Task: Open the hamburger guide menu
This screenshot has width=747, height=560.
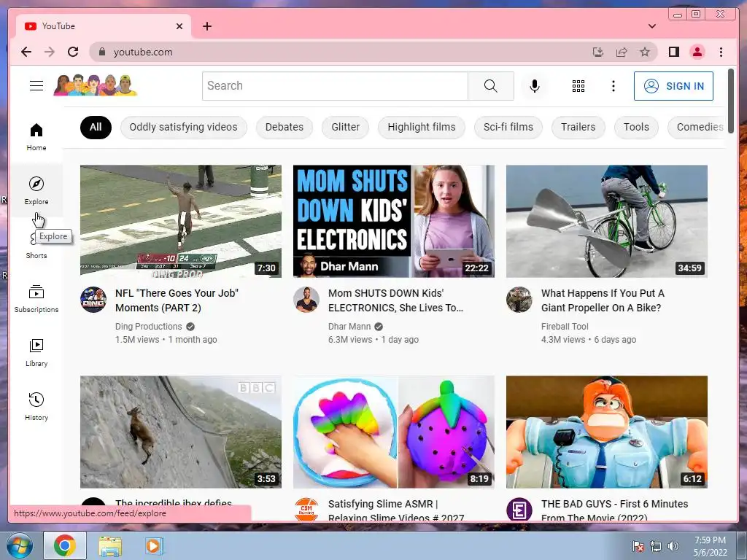Action: tap(36, 86)
